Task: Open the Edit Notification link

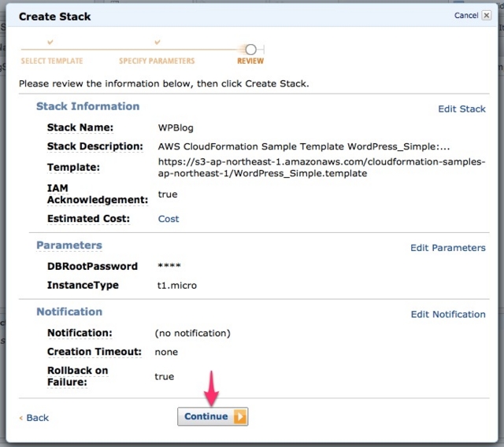Action: pyautogui.click(x=448, y=314)
